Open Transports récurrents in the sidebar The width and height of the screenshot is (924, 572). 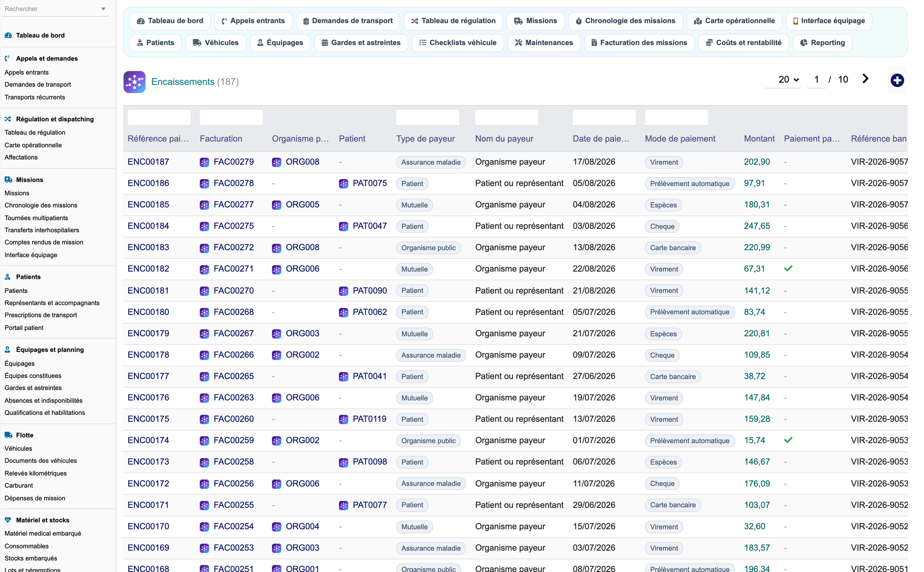[x=35, y=97]
